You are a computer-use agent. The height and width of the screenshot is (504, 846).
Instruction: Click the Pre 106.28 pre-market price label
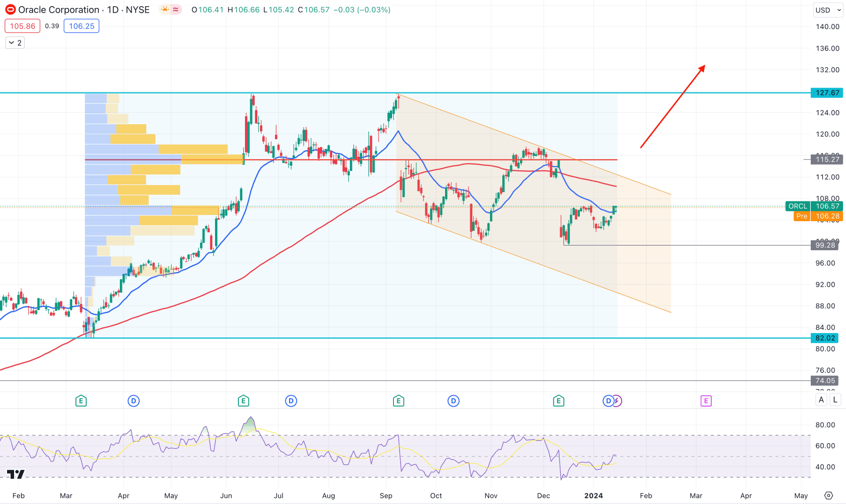tap(818, 216)
